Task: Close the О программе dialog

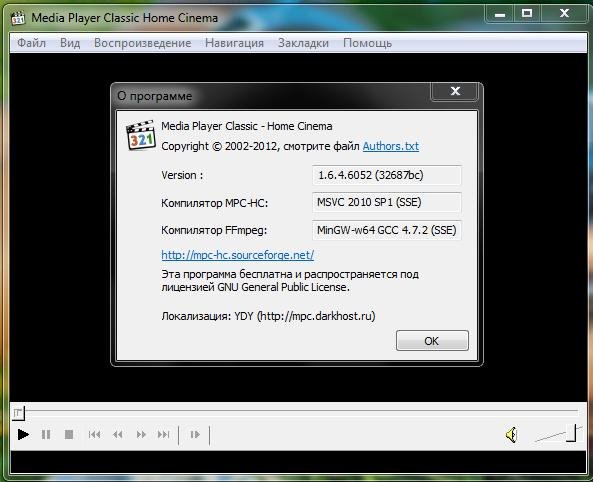Action: click(x=455, y=91)
